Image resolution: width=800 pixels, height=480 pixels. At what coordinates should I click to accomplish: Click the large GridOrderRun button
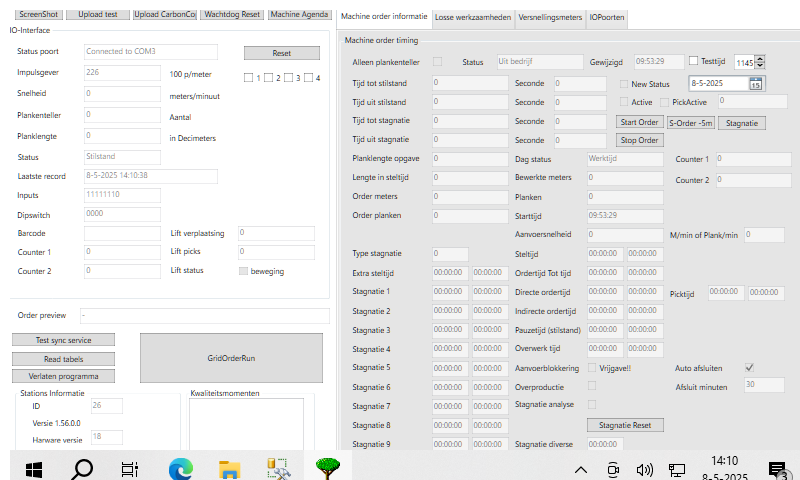[x=231, y=357]
